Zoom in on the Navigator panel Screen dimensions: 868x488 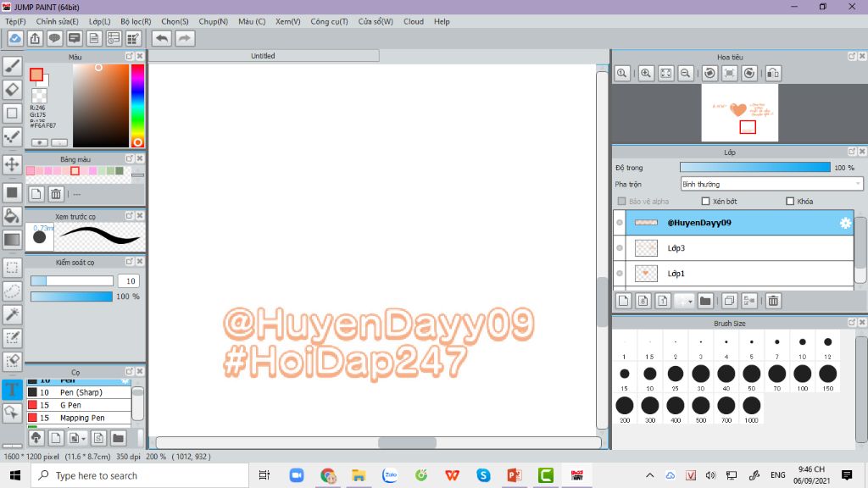[x=645, y=73]
